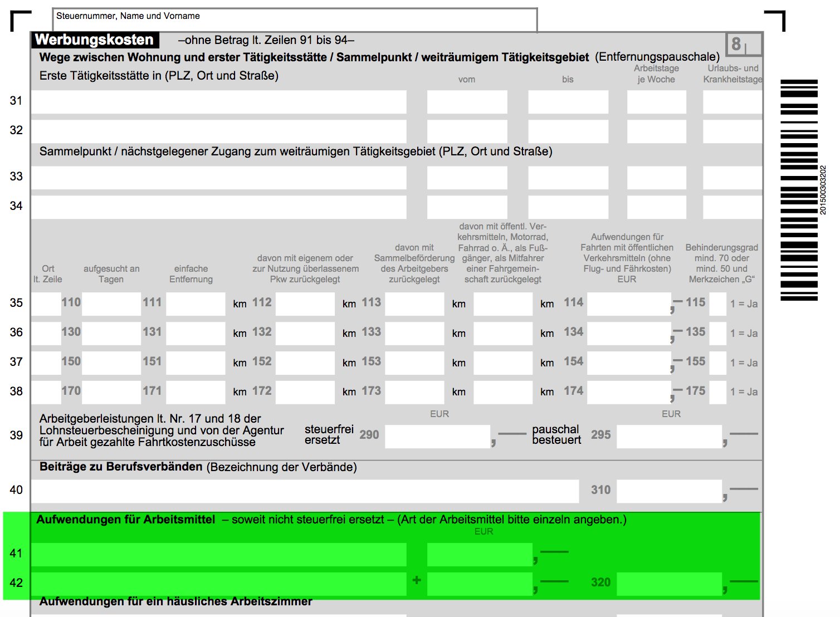Screen dimensions: 840x617
Task: Select field 295 pauschal besteuert amount
Action: click(670, 437)
